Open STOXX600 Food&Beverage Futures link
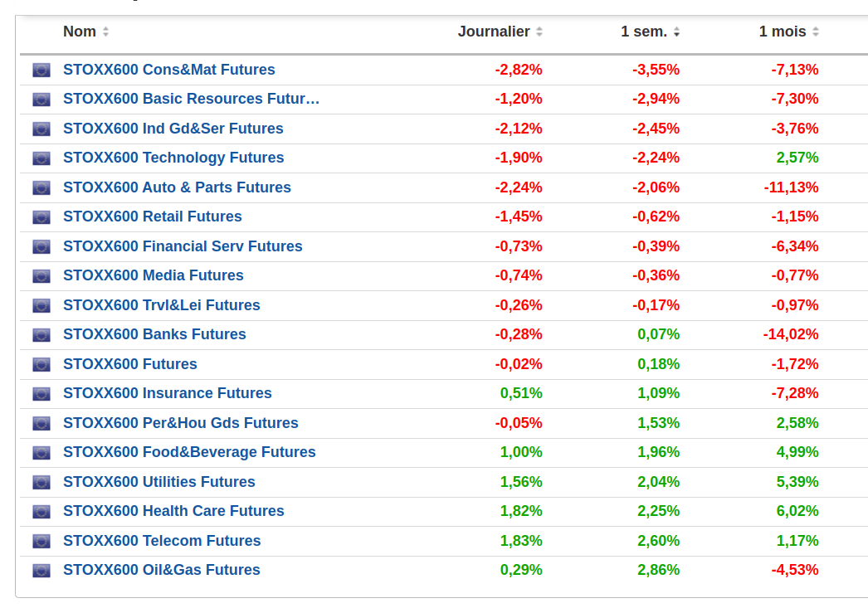868x613 pixels. pyautogui.click(x=189, y=453)
